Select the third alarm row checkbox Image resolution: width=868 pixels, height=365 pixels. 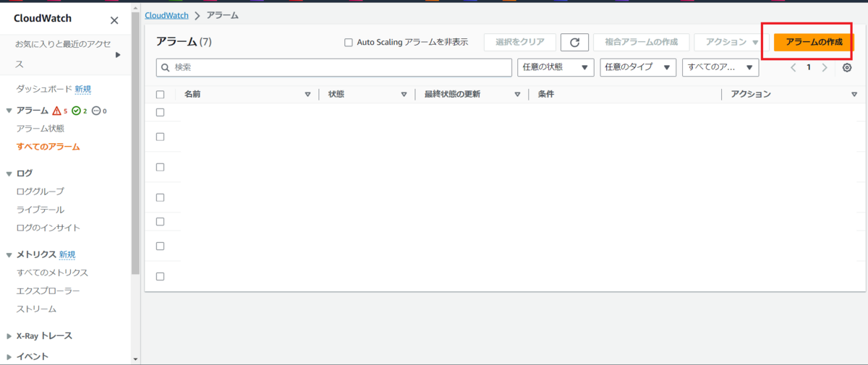pos(161,167)
